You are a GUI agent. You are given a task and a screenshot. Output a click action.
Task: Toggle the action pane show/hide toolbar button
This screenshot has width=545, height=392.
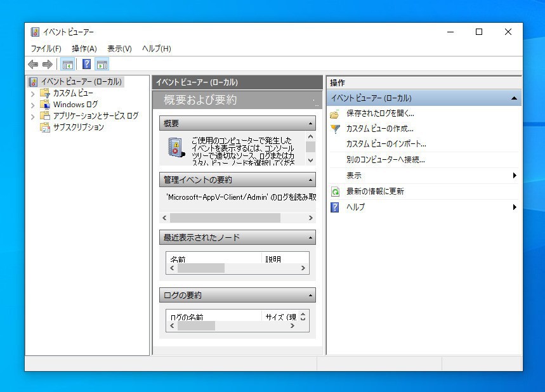[102, 64]
